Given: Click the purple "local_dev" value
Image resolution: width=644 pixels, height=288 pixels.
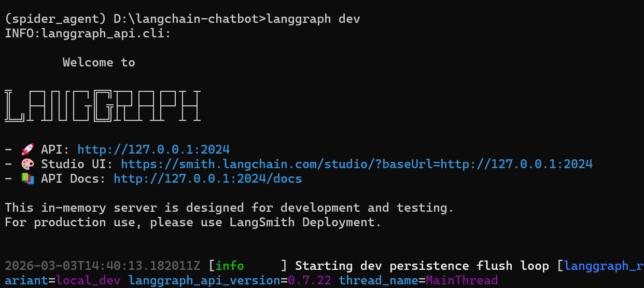Looking at the screenshot, I should (x=89, y=281).
